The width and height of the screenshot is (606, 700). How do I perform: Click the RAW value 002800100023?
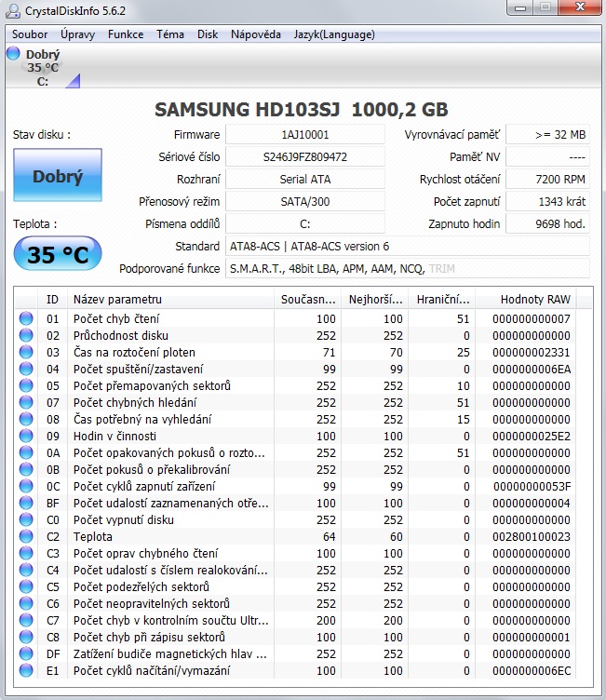[x=531, y=536]
